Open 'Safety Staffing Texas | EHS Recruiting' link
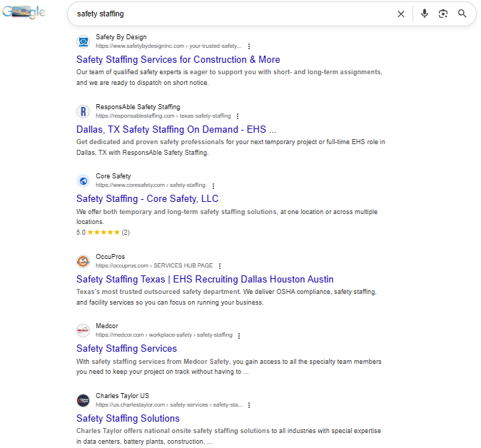The height and width of the screenshot is (448, 481). click(x=205, y=280)
